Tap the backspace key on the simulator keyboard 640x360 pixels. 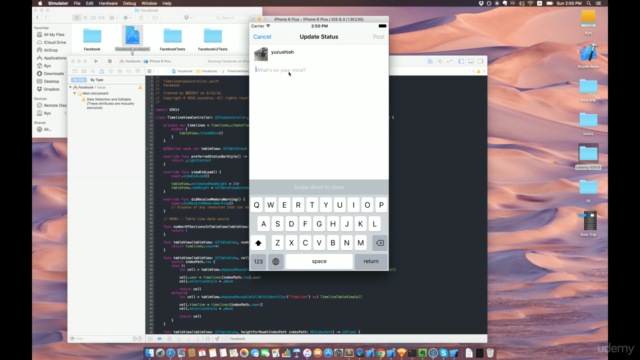click(380, 243)
